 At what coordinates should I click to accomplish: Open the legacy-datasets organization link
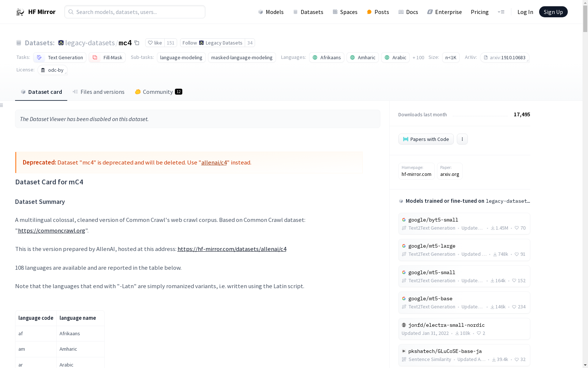(90, 43)
